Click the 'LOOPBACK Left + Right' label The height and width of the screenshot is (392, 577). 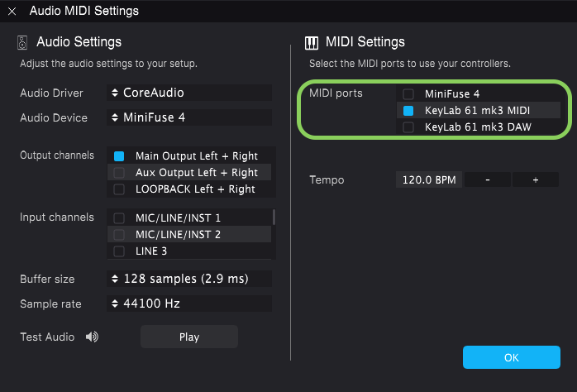click(x=195, y=189)
